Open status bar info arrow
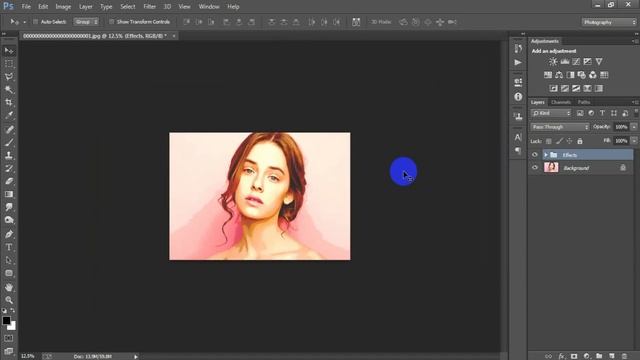 [136, 356]
